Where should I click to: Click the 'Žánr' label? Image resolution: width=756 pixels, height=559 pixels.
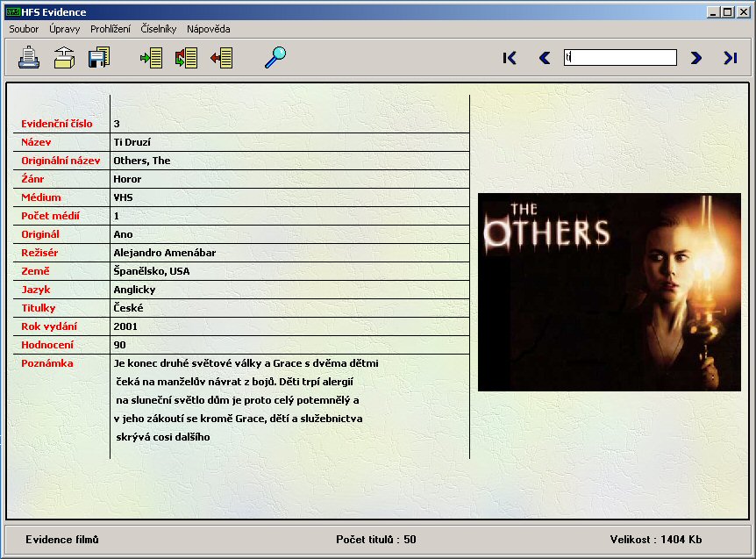pos(32,179)
